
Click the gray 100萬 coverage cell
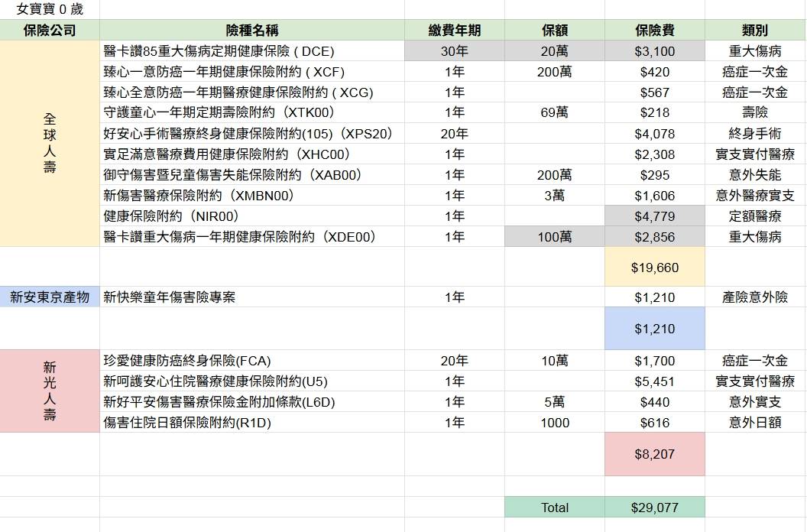[x=554, y=237]
